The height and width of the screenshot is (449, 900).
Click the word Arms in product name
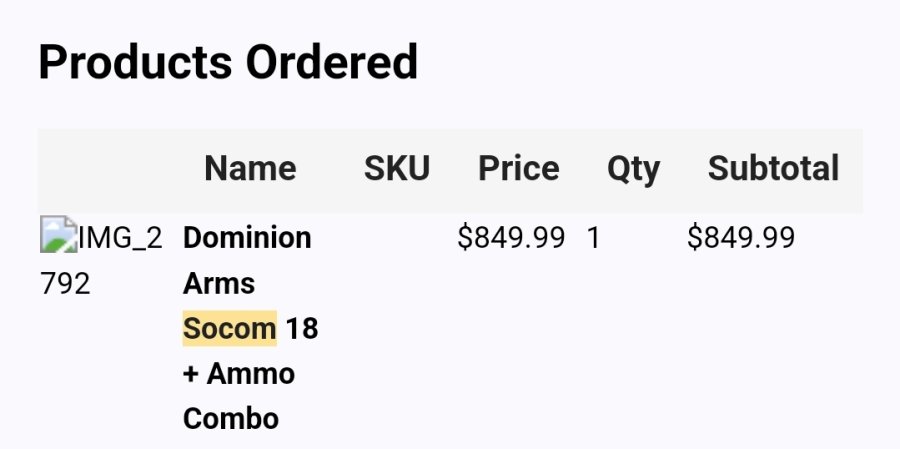tap(219, 284)
